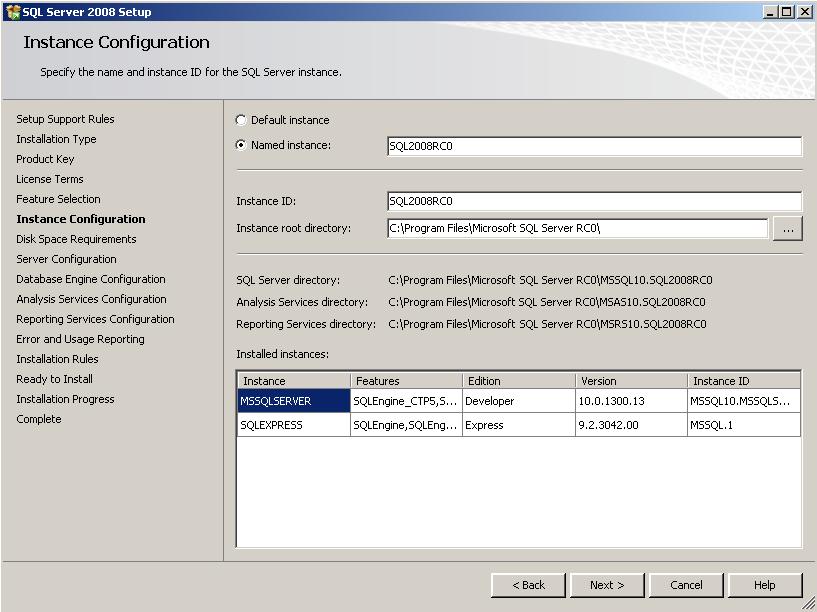Viewport: 817px width, 612px height.
Task: Click the Analysis Services directory path text
Action: click(547, 302)
